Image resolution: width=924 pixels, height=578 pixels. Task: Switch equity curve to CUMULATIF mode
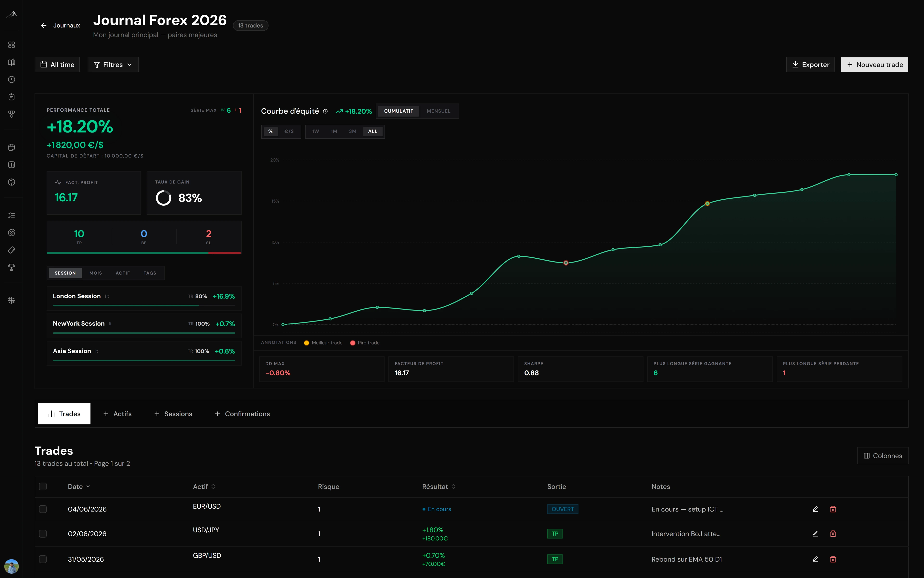(398, 111)
